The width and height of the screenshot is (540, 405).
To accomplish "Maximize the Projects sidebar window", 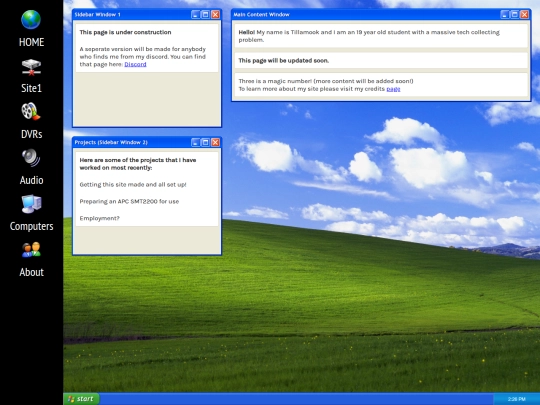I will pyautogui.click(x=205, y=142).
